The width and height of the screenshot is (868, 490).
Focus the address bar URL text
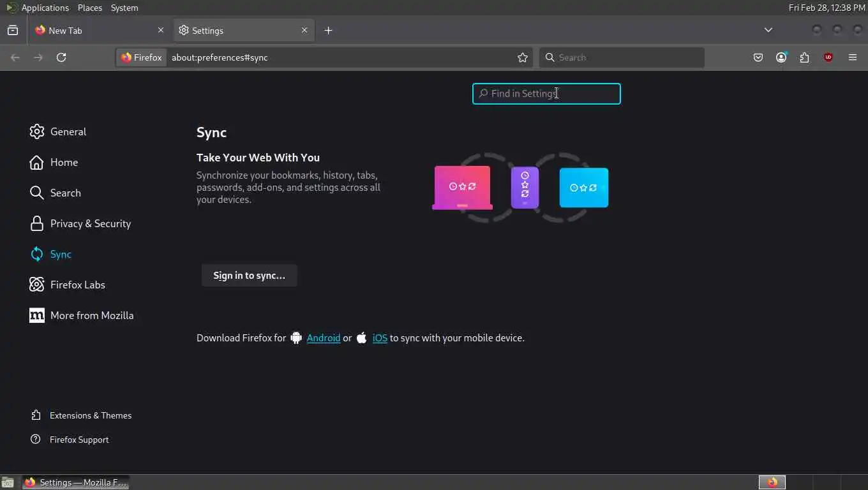pos(220,57)
